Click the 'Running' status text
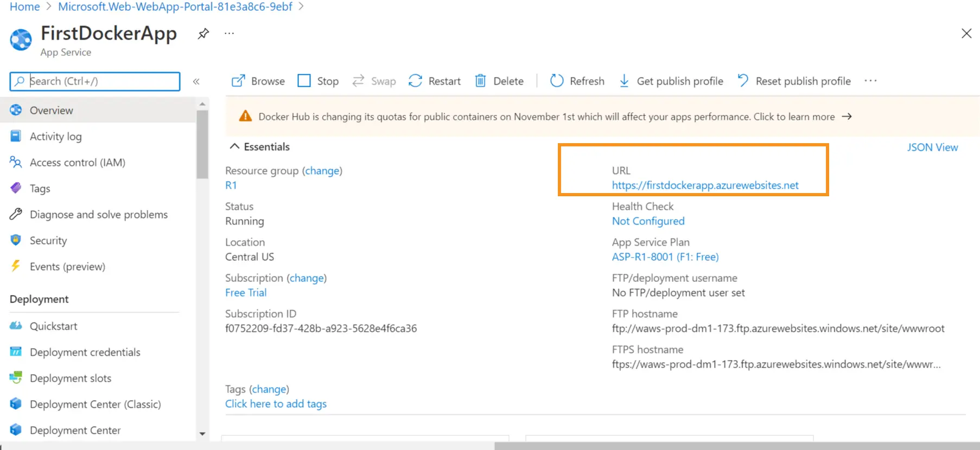980x450 pixels. pos(245,221)
